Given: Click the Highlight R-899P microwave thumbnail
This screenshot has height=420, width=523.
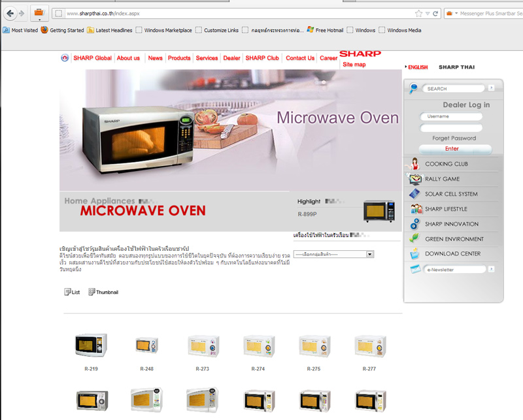Looking at the screenshot, I should point(379,212).
